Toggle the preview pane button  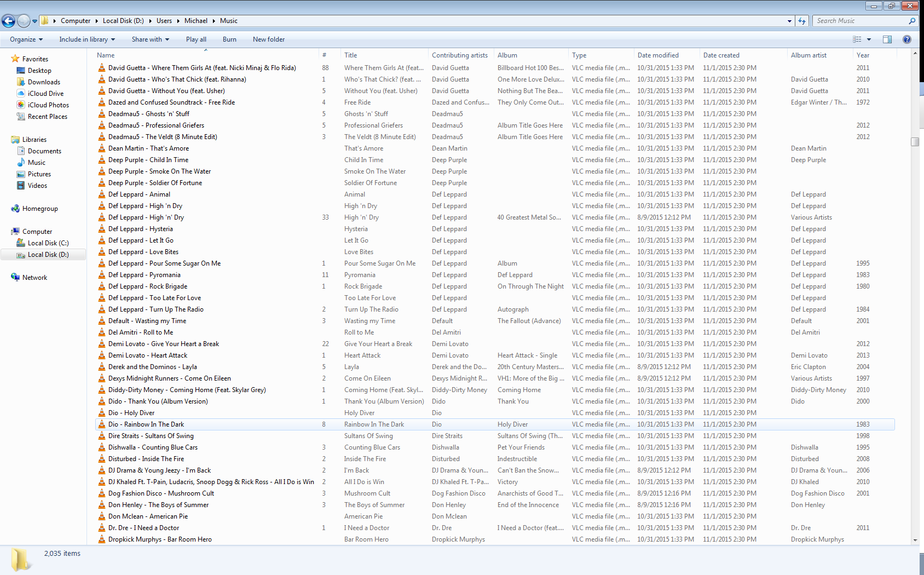pos(887,39)
